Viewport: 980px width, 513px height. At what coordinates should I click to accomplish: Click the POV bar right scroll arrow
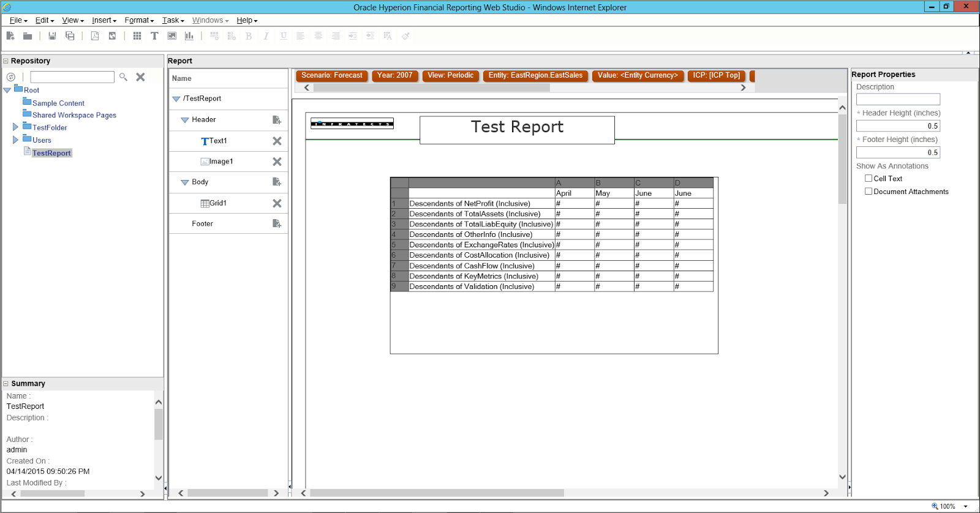coord(743,88)
